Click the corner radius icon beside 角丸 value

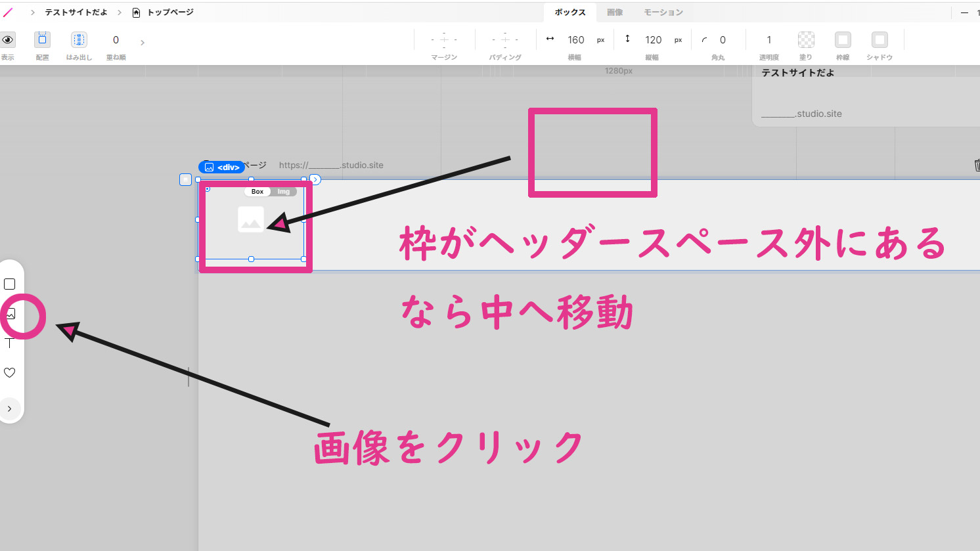(x=705, y=40)
